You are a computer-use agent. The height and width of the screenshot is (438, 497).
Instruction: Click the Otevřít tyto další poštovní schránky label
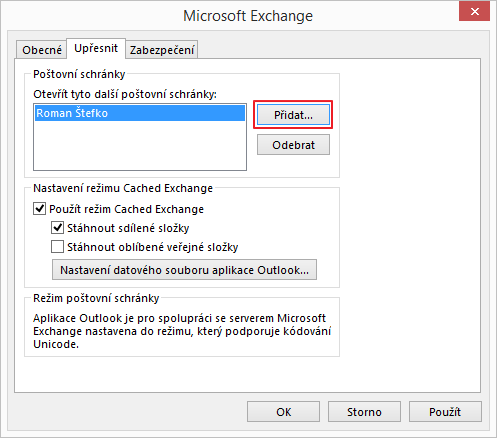click(125, 94)
